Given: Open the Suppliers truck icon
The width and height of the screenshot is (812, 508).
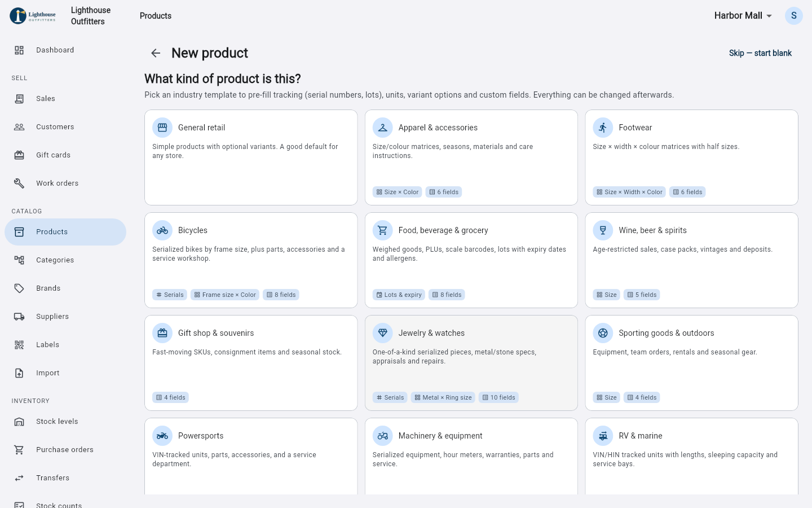Looking at the screenshot, I should [19, 317].
